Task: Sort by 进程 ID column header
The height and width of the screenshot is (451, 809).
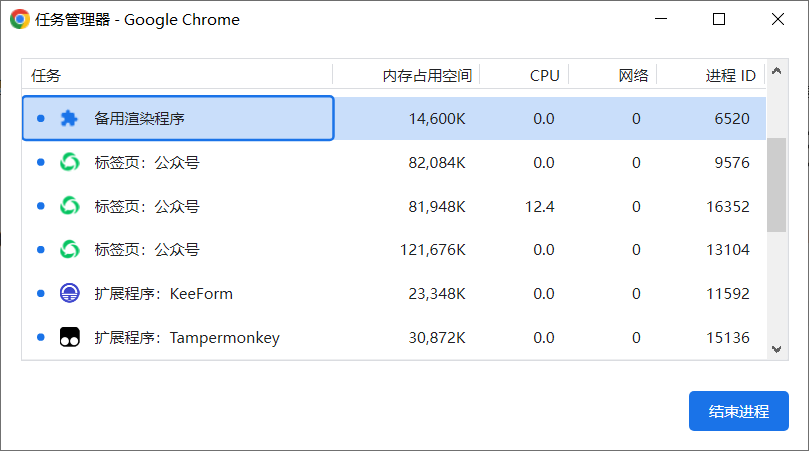Action: [x=730, y=75]
